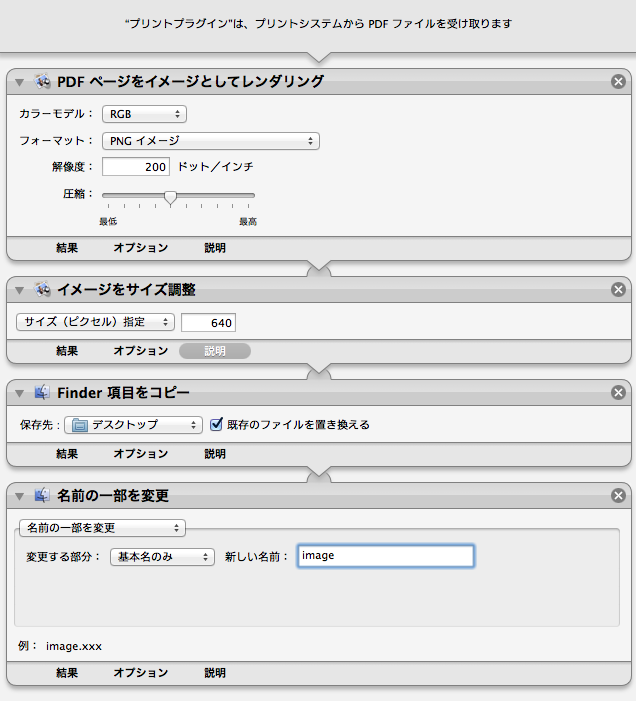Remove the イメージをサイズ調整 action
Viewport: 636px width, 701px height.
(618, 290)
